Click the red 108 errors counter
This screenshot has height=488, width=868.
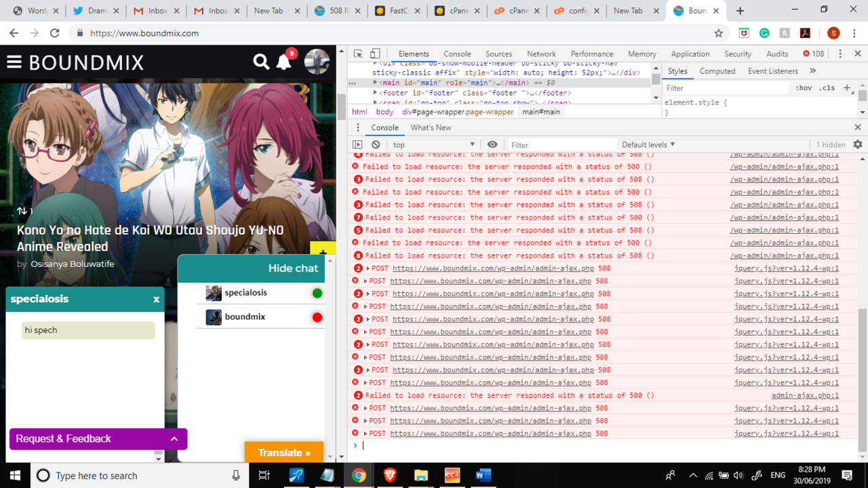tap(814, 54)
